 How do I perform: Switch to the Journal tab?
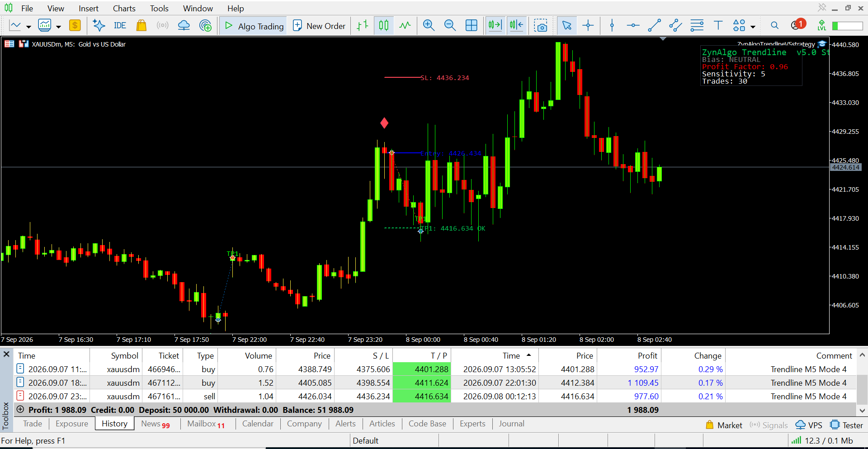point(512,424)
